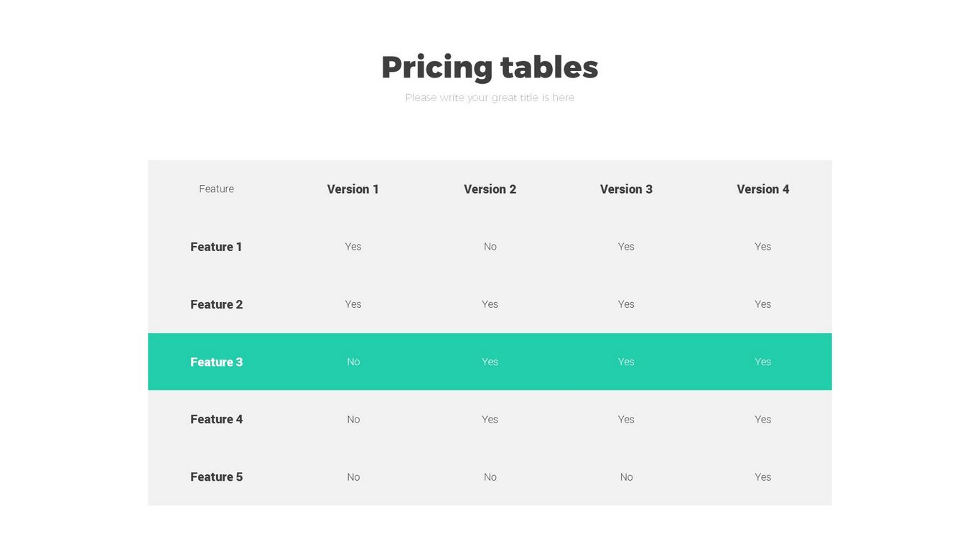Select Feature 4's "No" under Version 1
Screen dimensions: 980x551
coord(353,420)
